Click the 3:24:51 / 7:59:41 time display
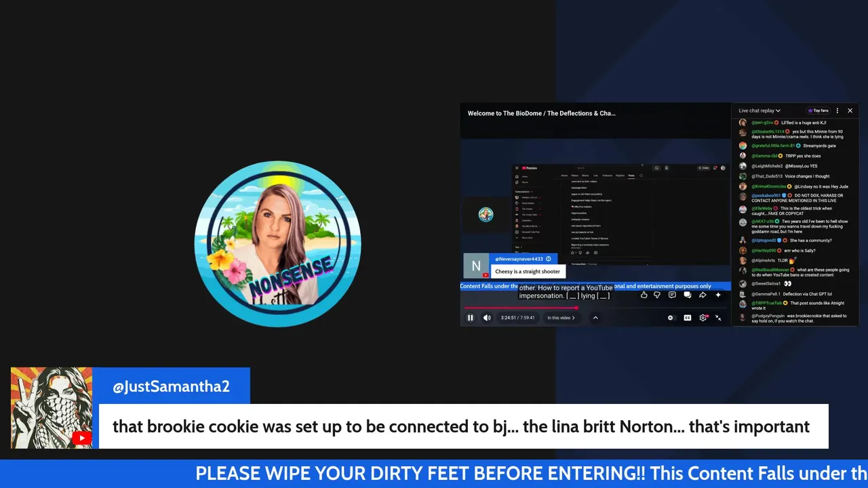Viewport: 868px width, 488px height. [x=517, y=317]
